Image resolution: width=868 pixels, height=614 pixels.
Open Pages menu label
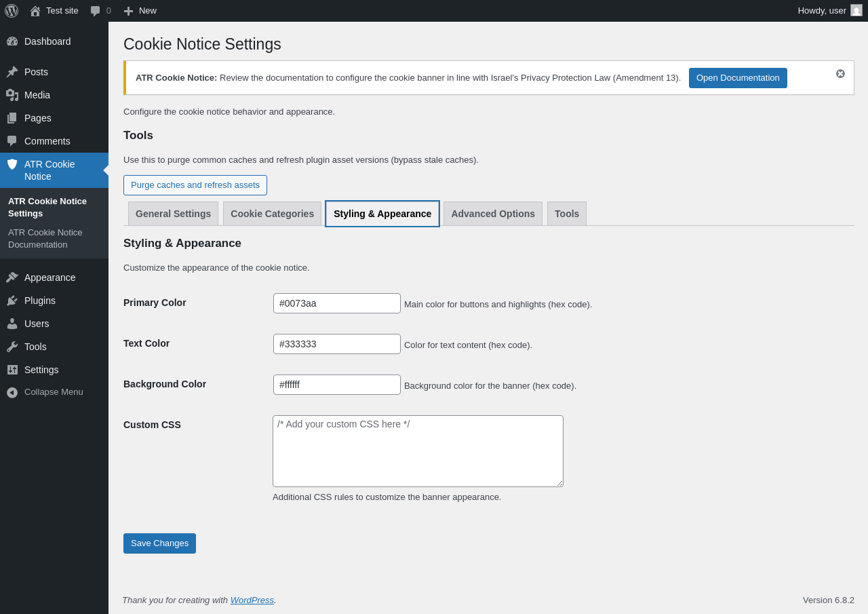point(38,118)
